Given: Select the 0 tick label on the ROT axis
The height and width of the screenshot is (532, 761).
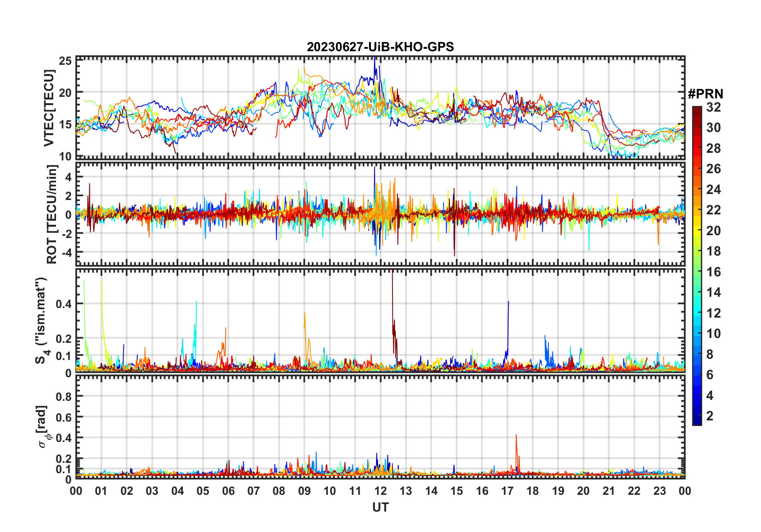Looking at the screenshot, I should pyautogui.click(x=69, y=215).
